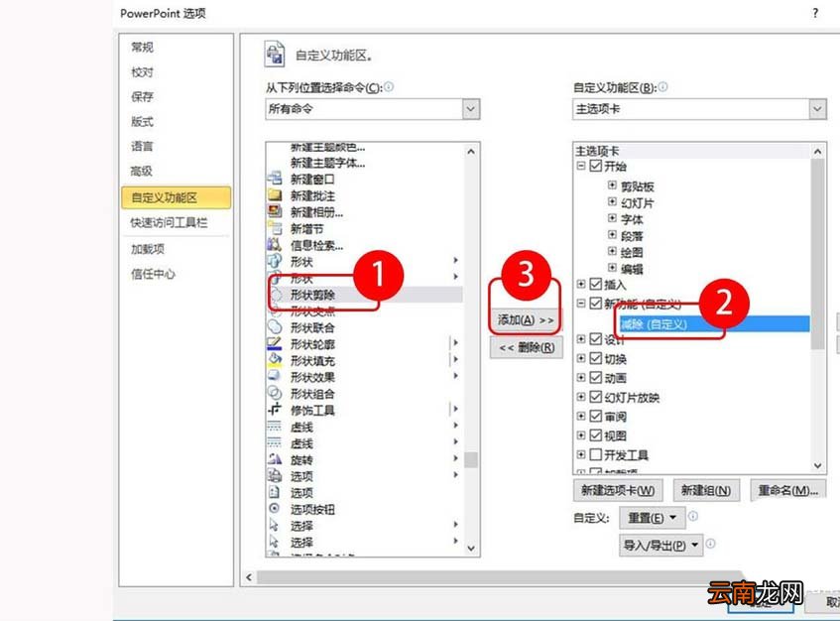This screenshot has height=621, width=840.
Task: Expand the 剪贴板 group node
Action: (x=612, y=186)
